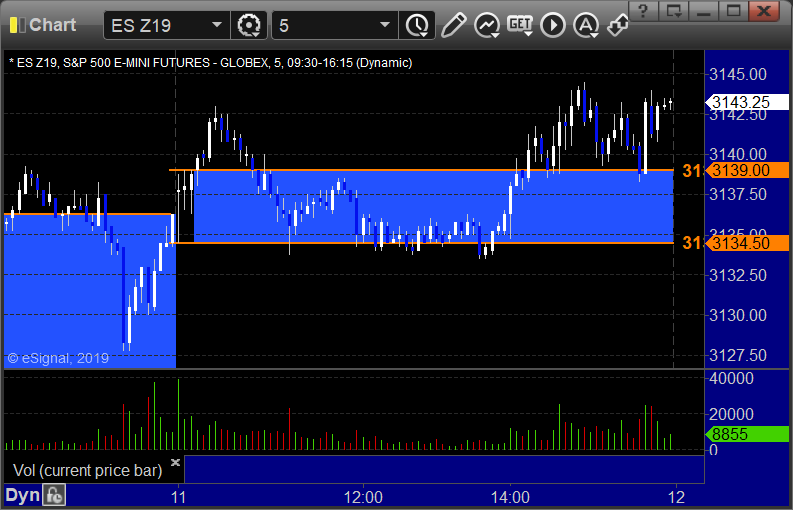The height and width of the screenshot is (510, 793).
Task: Click the symbol link arrows icon
Action: [618, 25]
